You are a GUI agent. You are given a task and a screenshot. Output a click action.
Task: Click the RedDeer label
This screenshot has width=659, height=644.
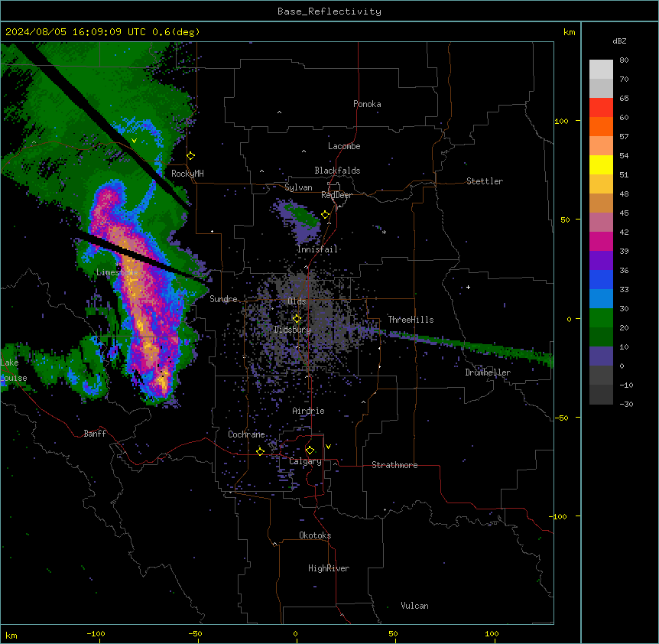pos(336,195)
